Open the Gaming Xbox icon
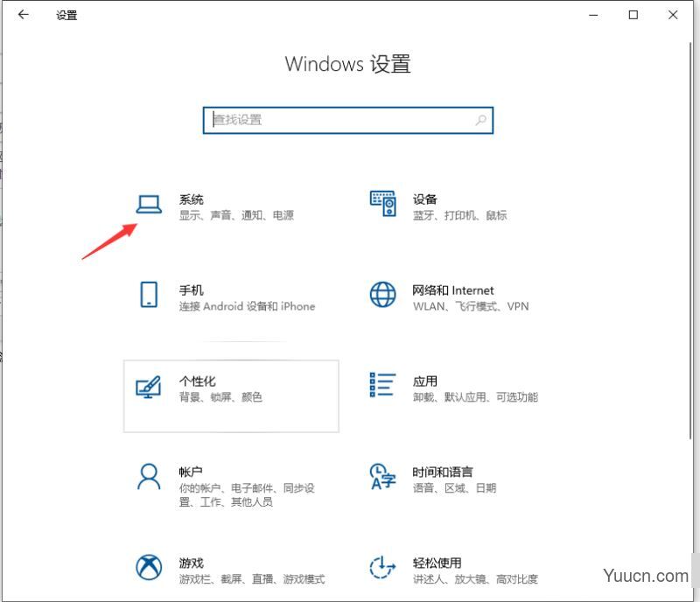The height and width of the screenshot is (602, 700). (149, 567)
